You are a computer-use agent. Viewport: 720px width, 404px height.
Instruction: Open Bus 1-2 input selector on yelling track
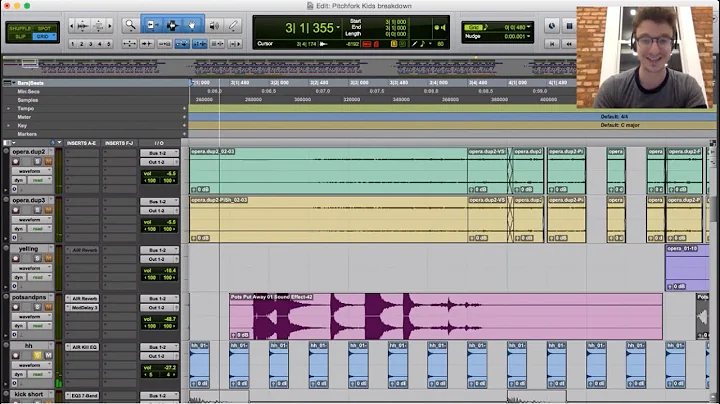[159, 250]
